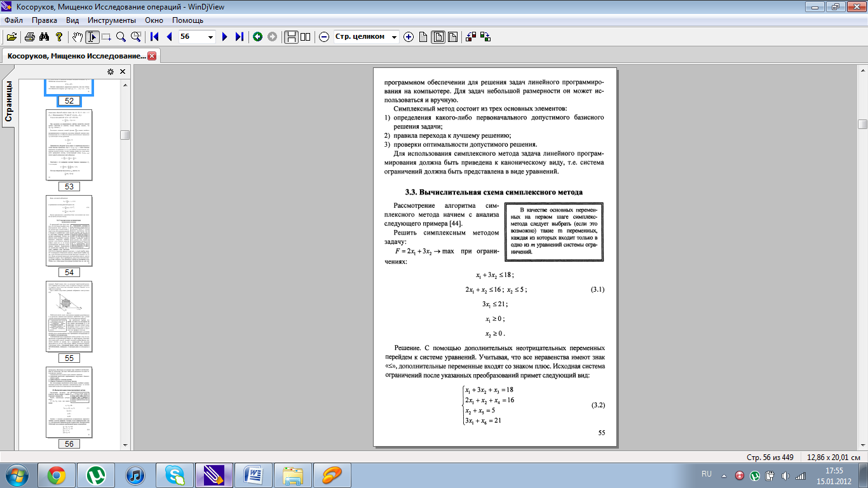Open the Инструменты menu
The width and height of the screenshot is (868, 488).
tap(111, 20)
